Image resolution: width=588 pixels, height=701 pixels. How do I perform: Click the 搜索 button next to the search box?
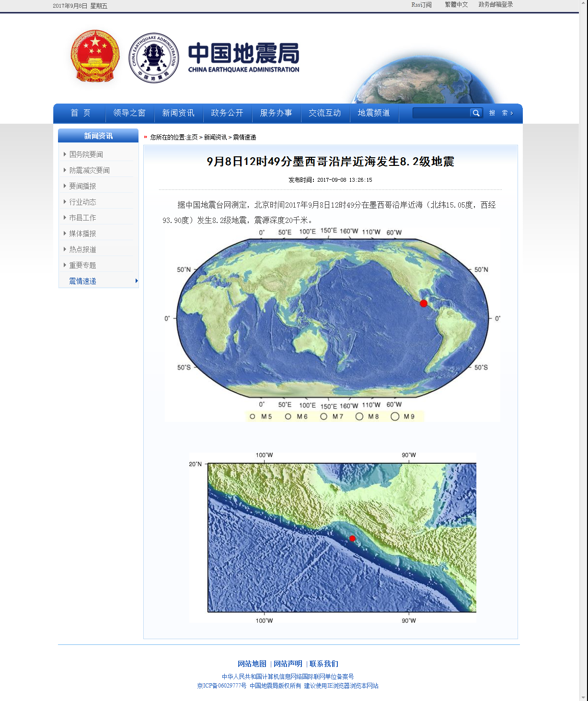tap(501, 113)
